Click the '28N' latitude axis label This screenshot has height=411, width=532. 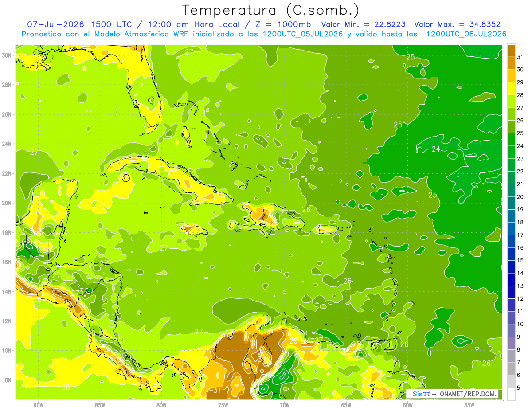7,85
